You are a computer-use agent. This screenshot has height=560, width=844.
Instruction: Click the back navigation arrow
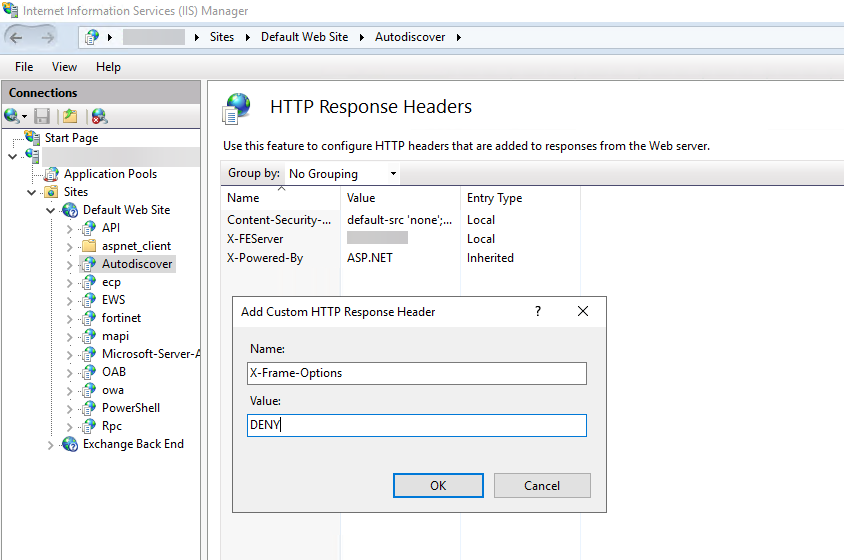click(17, 37)
